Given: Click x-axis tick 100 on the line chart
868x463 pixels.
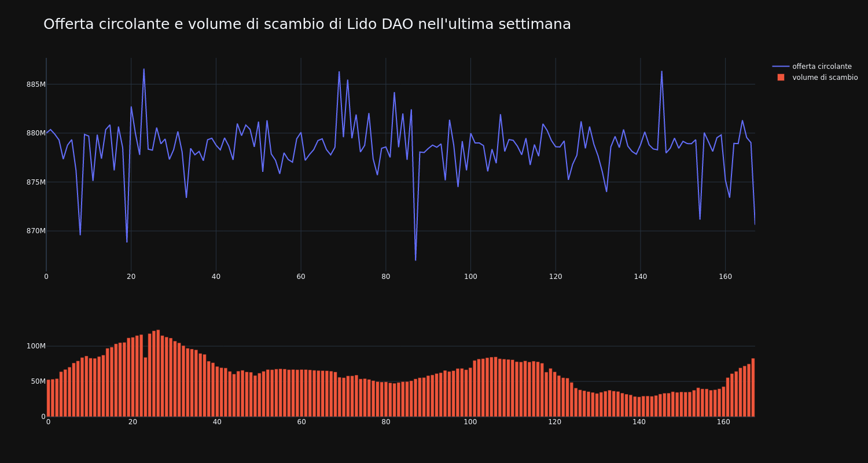Looking at the screenshot, I should click(470, 277).
